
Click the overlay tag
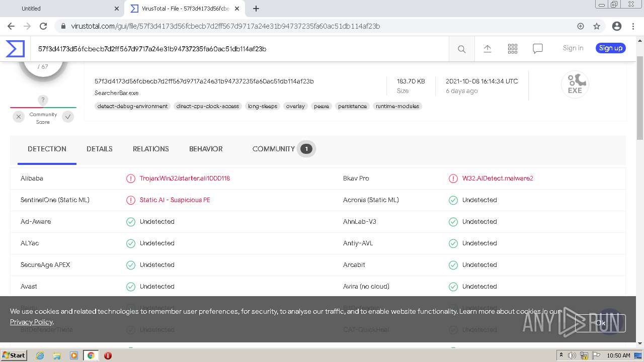point(295,106)
